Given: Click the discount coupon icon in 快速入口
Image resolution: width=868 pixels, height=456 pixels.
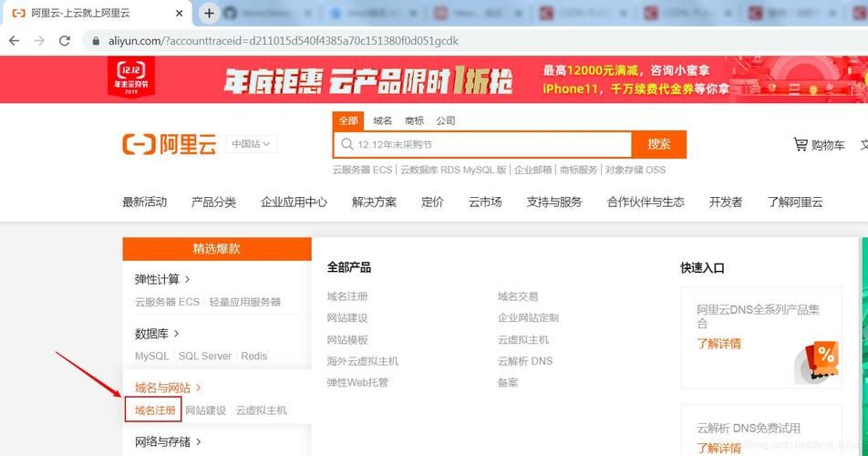Looking at the screenshot, I should 817,362.
